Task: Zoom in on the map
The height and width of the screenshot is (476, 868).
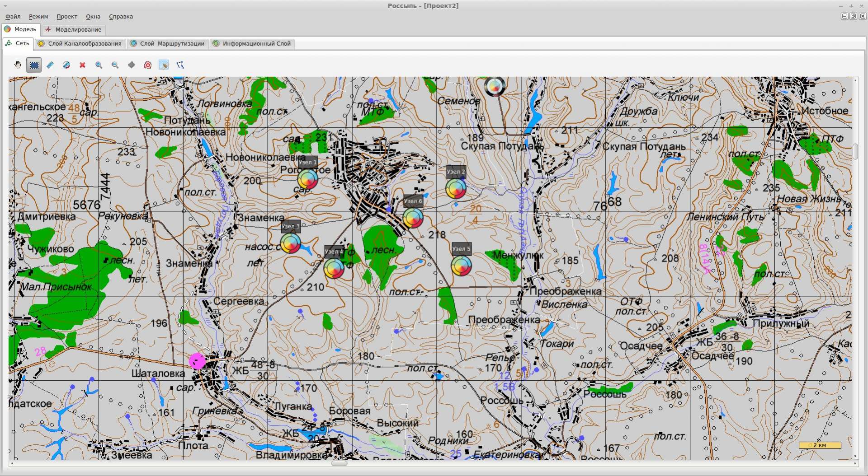Action: pyautogui.click(x=99, y=65)
